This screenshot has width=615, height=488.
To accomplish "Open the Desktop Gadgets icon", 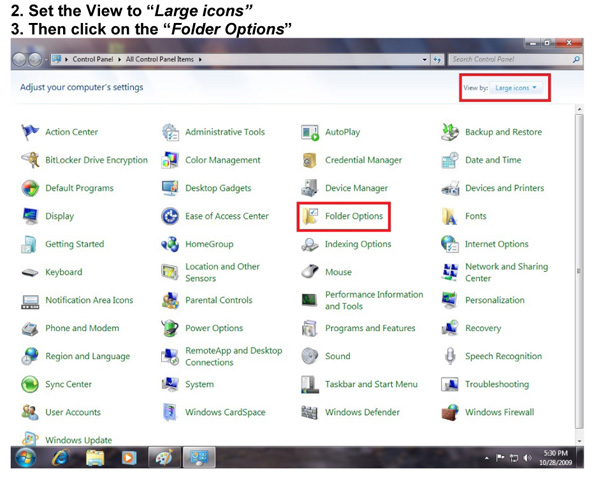I will (x=170, y=188).
